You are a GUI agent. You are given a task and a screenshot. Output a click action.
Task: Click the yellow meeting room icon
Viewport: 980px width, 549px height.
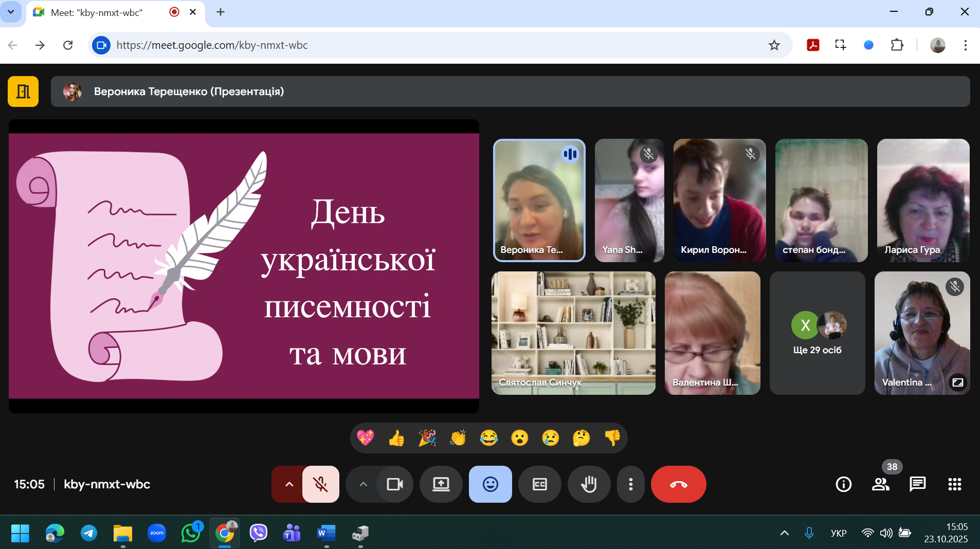tap(23, 91)
